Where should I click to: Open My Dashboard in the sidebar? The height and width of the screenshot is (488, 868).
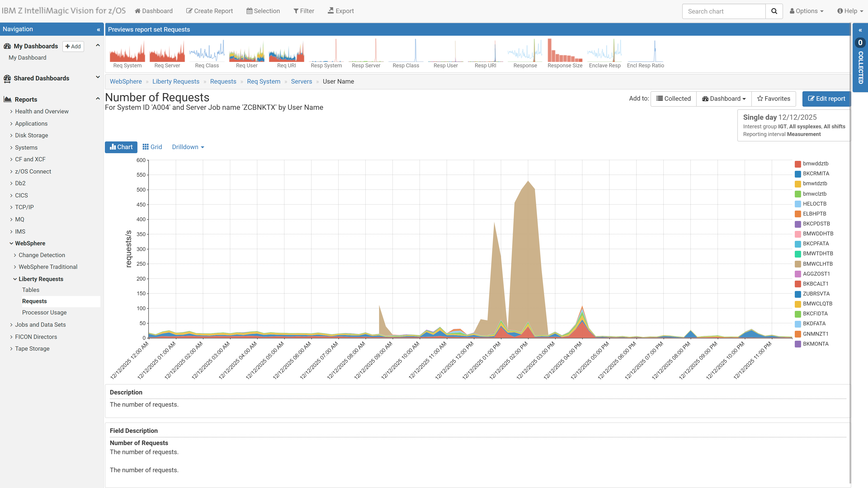(x=27, y=58)
